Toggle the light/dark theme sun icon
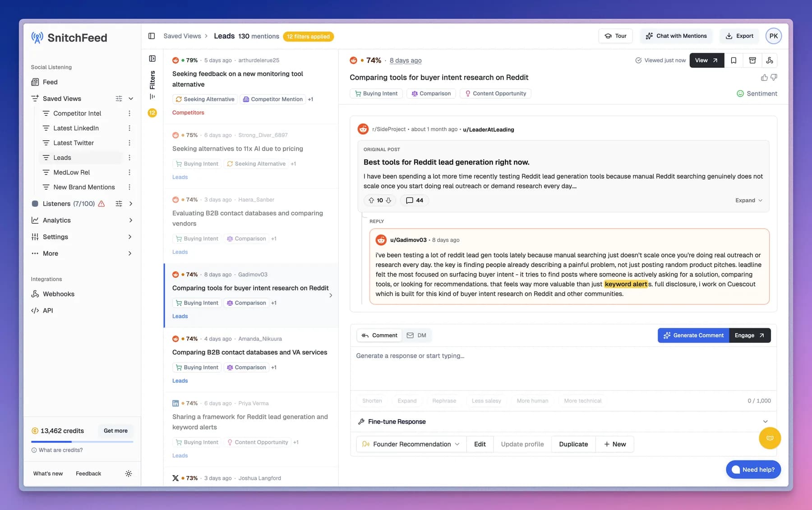This screenshot has width=812, height=510. (x=129, y=473)
